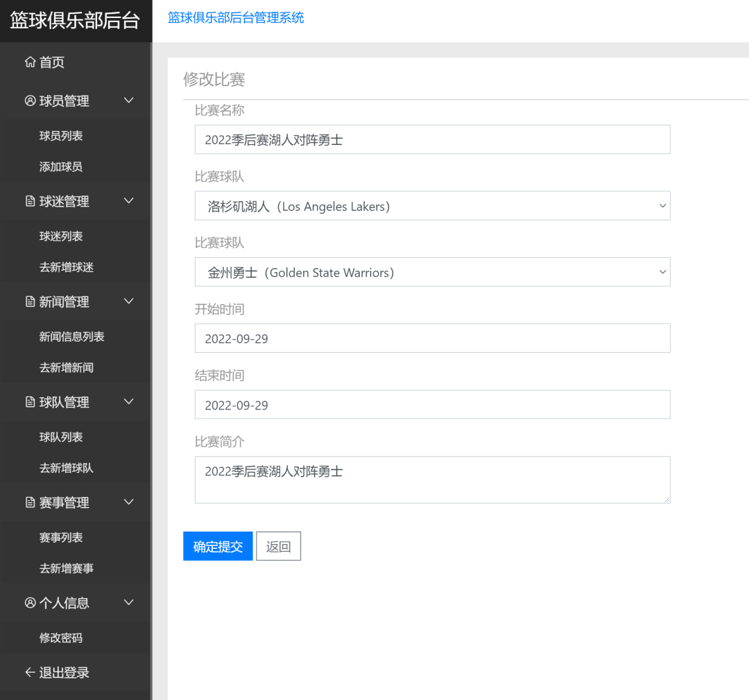Select the 个人信息 menu label

(x=64, y=602)
